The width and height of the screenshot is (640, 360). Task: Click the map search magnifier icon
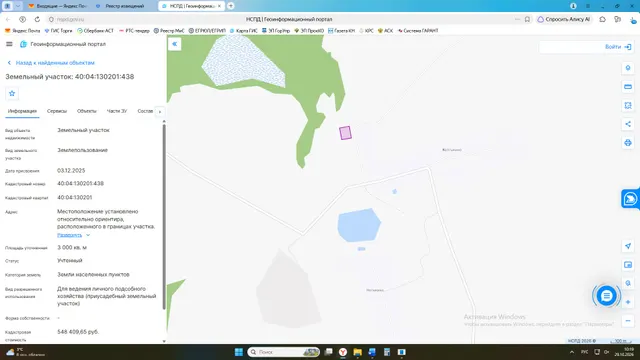pos(628,283)
